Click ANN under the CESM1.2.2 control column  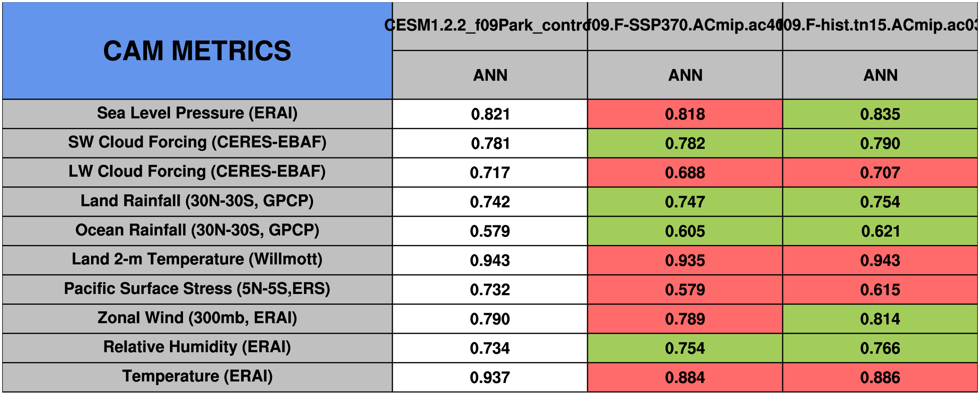tap(490, 75)
